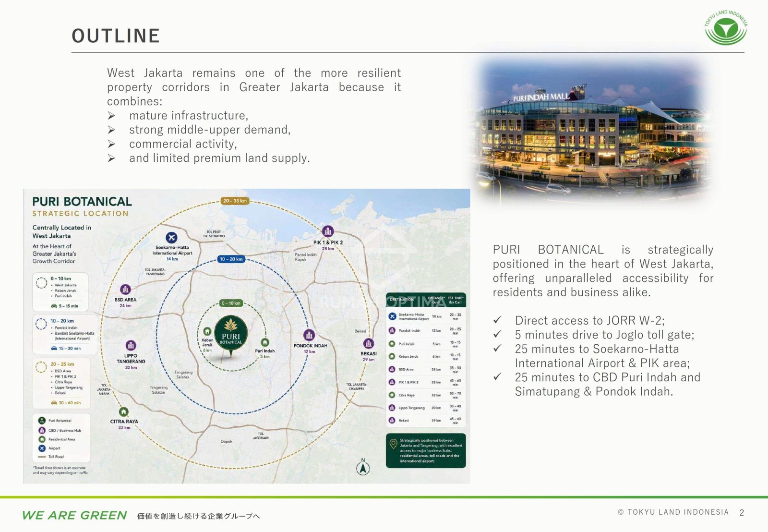Click the Direct access to JORR W-2 checkmark
768x532 pixels.
click(x=498, y=320)
